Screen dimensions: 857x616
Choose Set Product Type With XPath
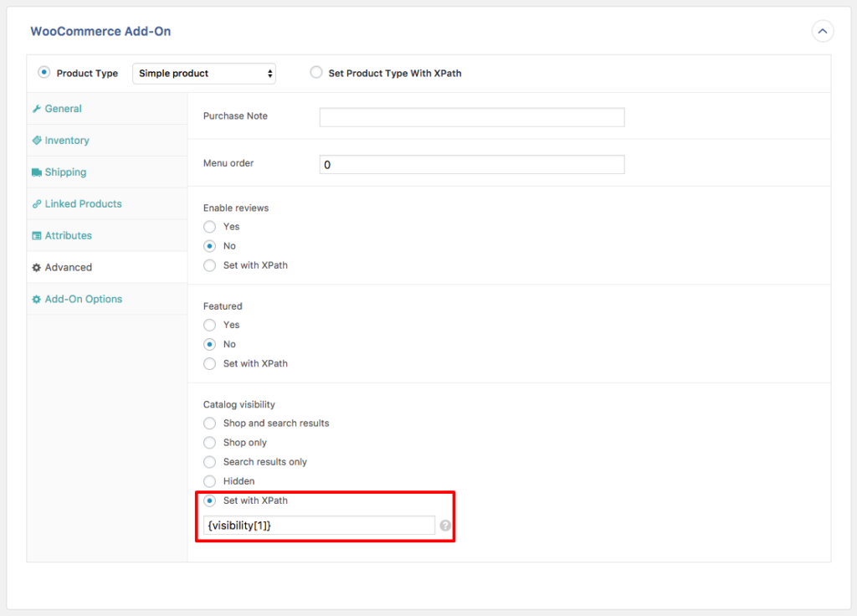click(x=316, y=73)
